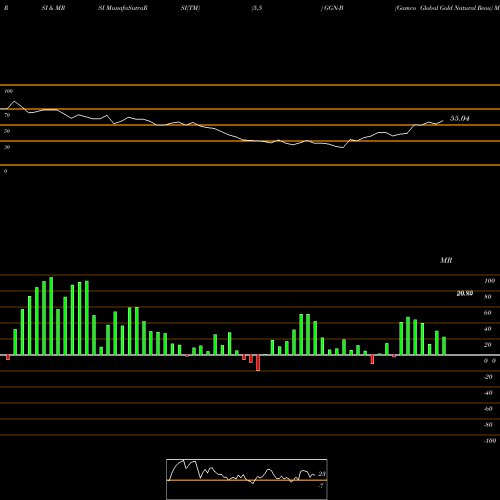This screenshot has height=500, width=500.
Task: Click the longest red negative MR bar
Action: 258,363
